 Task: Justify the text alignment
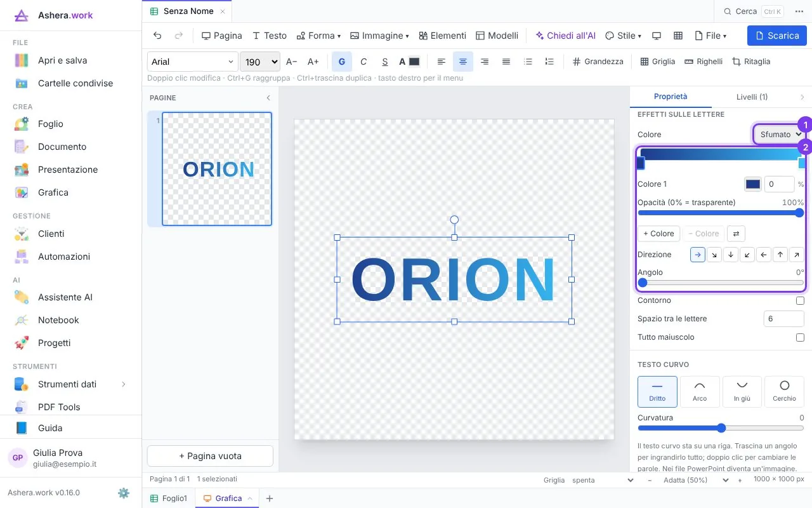(x=506, y=62)
